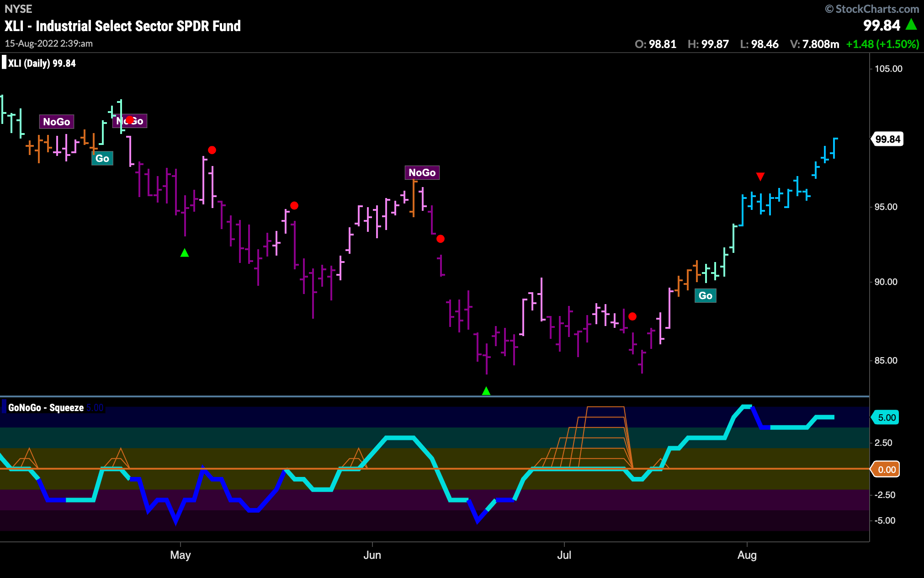Screen dimensions: 924x578
Task: Click the open price value 98.81
Action: (x=663, y=44)
